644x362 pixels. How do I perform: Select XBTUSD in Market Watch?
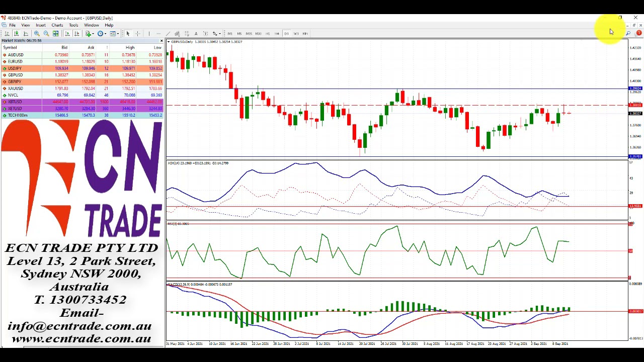(82, 102)
